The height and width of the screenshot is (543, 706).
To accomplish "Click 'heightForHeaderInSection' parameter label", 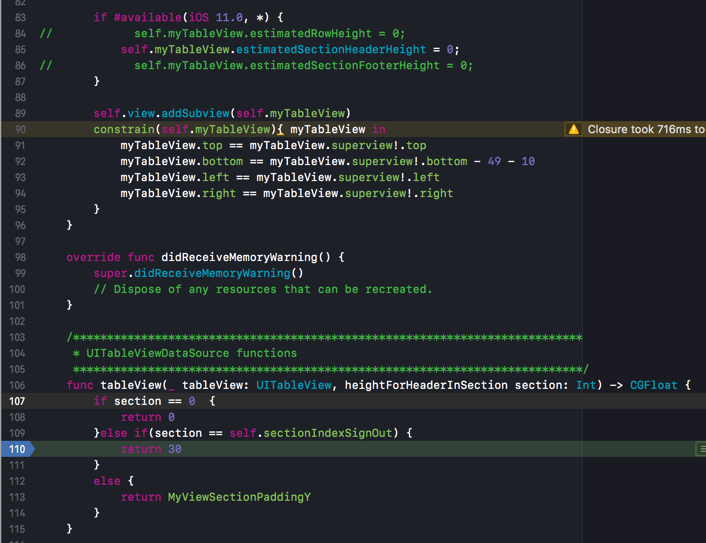I will [x=426, y=385].
